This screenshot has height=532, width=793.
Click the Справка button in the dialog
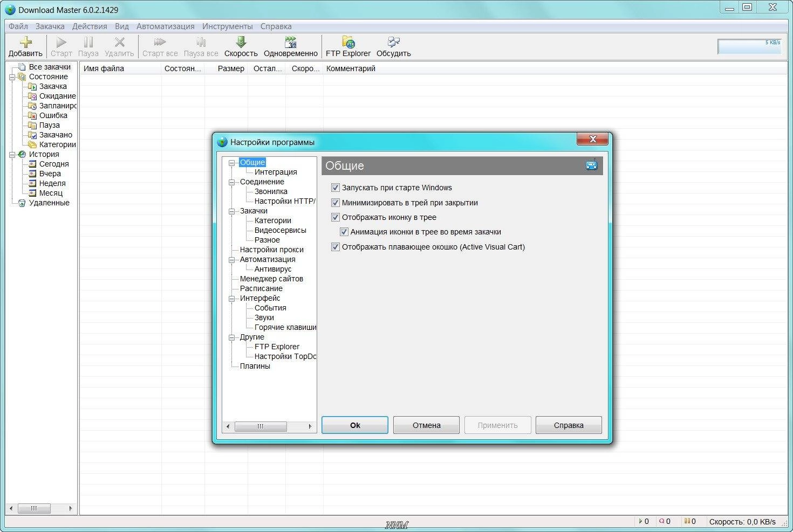(x=569, y=425)
